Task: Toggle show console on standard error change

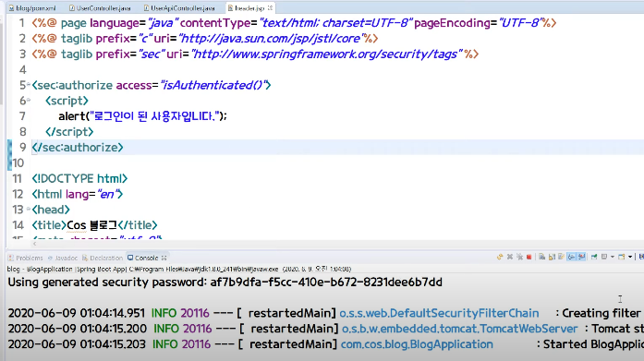Action: pos(581,257)
